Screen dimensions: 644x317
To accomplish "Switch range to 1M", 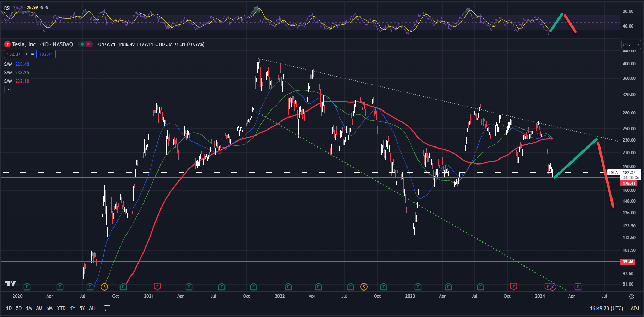I will tap(29, 308).
